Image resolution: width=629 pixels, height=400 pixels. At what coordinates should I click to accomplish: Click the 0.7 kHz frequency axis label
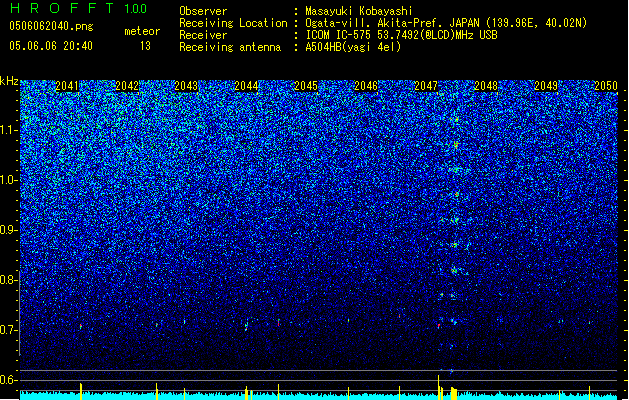click(x=9, y=330)
